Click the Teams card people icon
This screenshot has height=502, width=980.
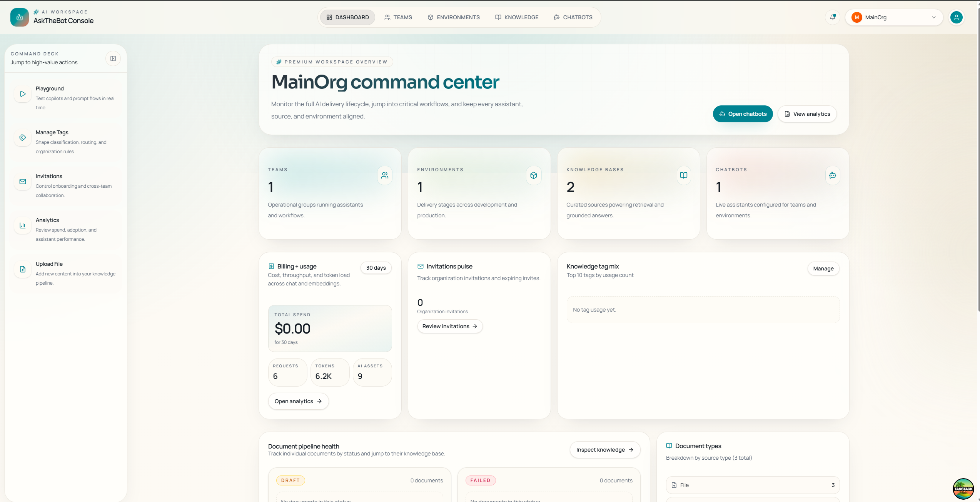[385, 175]
